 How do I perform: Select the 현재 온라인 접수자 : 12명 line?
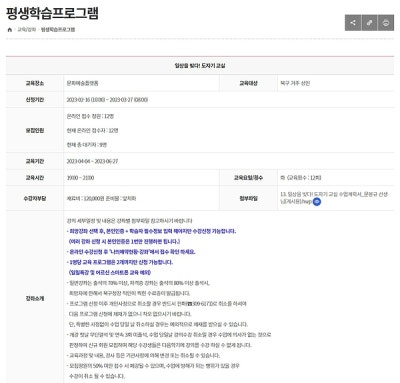(92, 130)
